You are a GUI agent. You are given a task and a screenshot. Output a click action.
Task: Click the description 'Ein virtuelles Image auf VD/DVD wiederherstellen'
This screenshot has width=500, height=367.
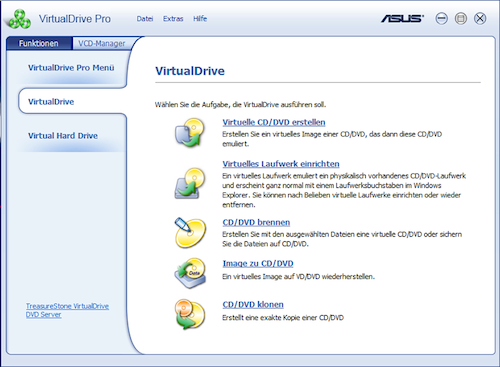pos(298,277)
